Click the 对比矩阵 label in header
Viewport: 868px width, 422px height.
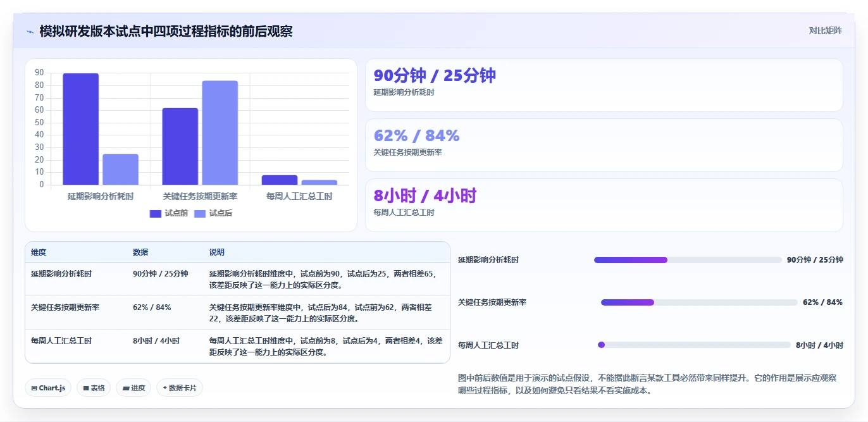(x=826, y=31)
